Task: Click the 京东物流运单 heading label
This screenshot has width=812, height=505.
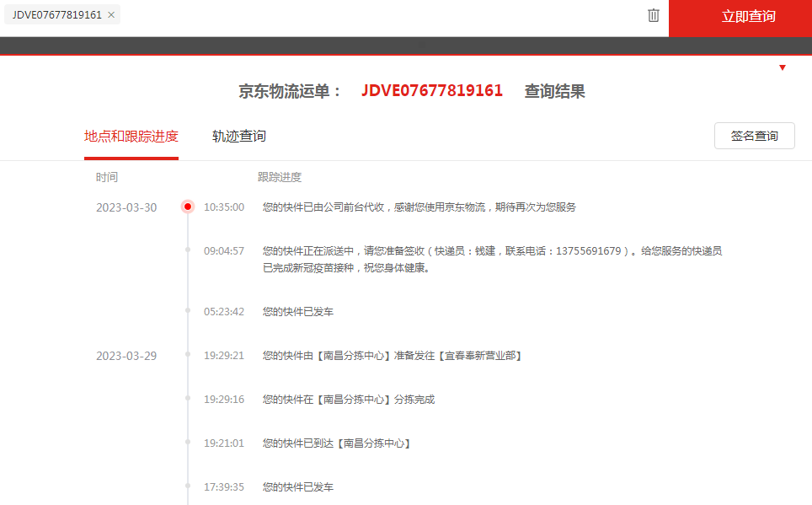Action: [x=289, y=91]
